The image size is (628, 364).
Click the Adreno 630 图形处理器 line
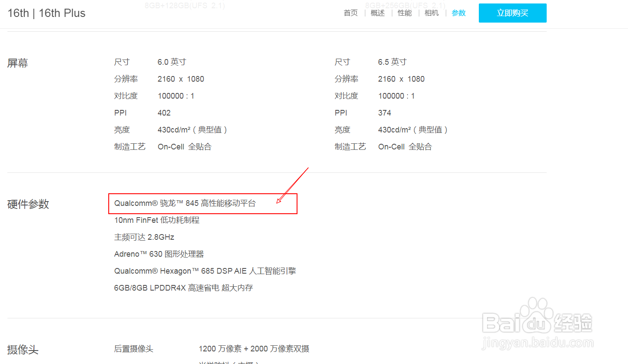159,254
